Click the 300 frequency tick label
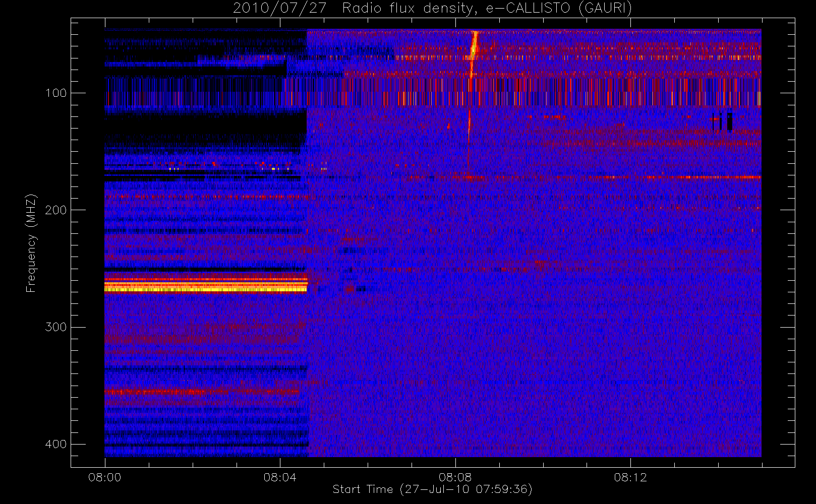 click(x=55, y=327)
